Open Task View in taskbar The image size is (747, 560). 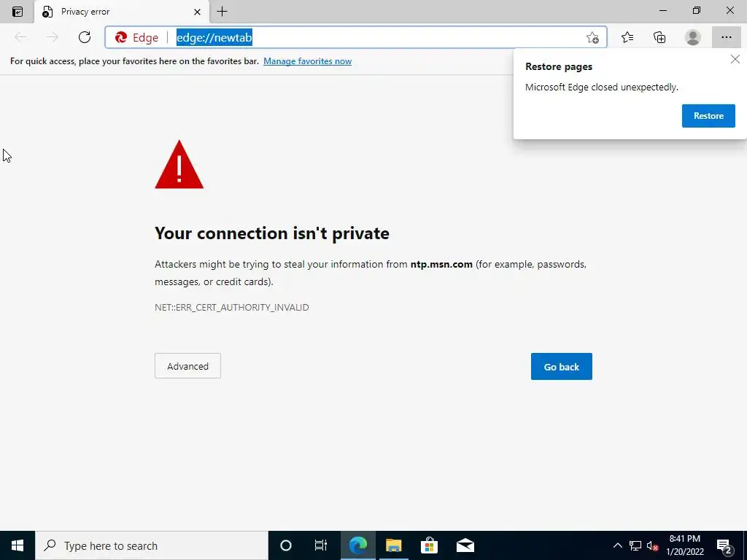(x=321, y=545)
